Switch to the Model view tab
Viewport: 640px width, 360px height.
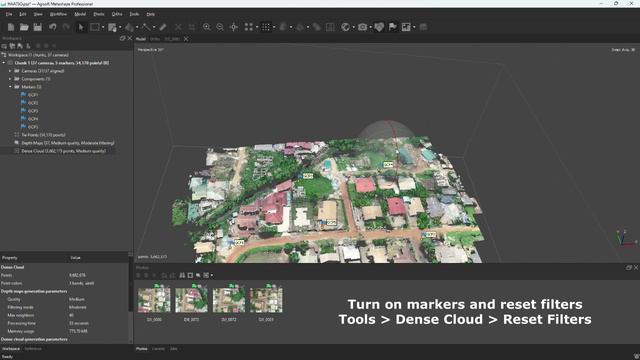pyautogui.click(x=141, y=39)
